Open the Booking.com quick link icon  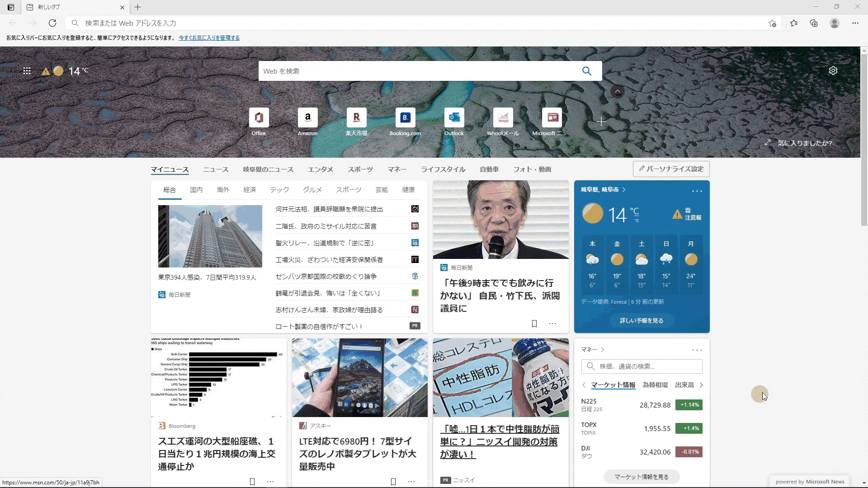click(405, 117)
